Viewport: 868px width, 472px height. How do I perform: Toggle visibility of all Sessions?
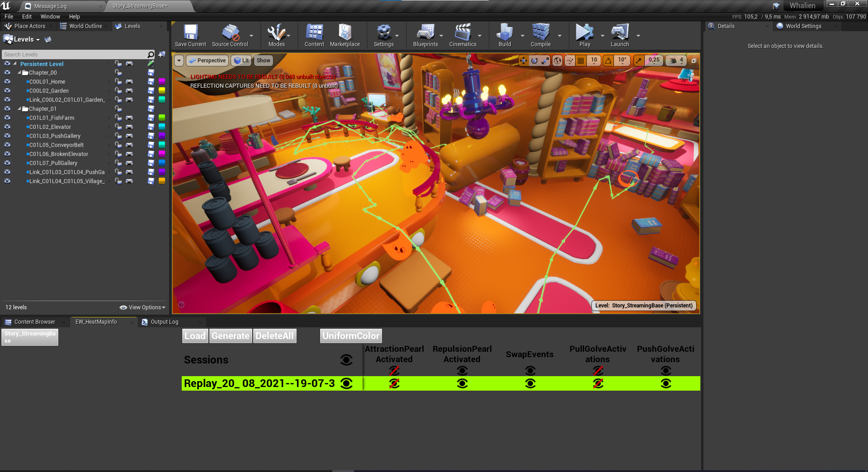[x=346, y=360]
